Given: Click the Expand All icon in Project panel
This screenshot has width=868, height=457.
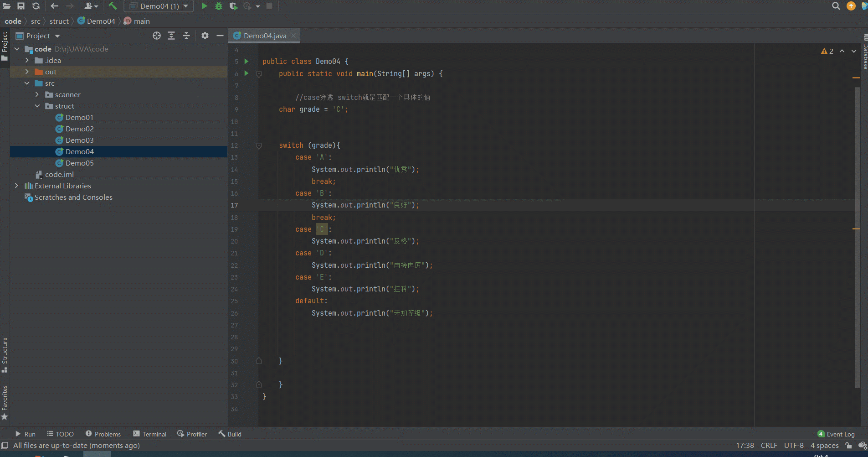Looking at the screenshot, I should [x=171, y=36].
